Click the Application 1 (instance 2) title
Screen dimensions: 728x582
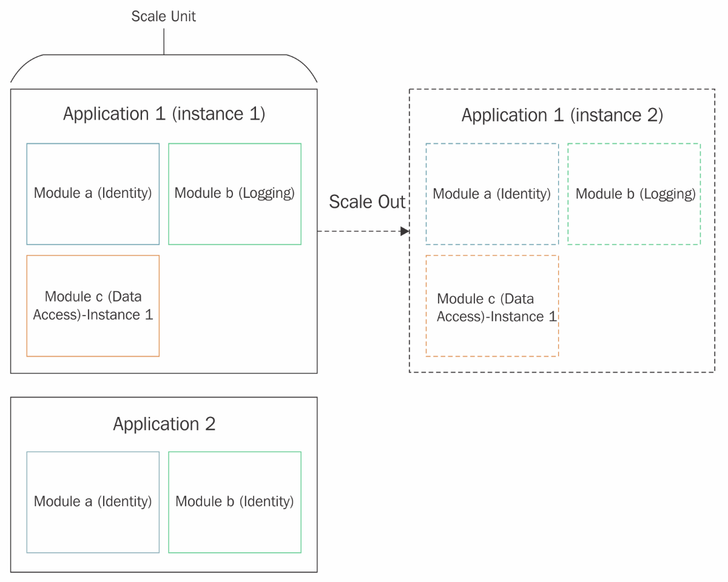[562, 115]
